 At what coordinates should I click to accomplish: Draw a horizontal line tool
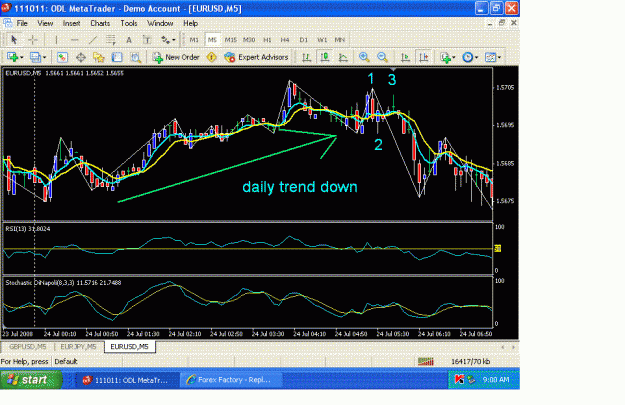pyautogui.click(x=74, y=39)
